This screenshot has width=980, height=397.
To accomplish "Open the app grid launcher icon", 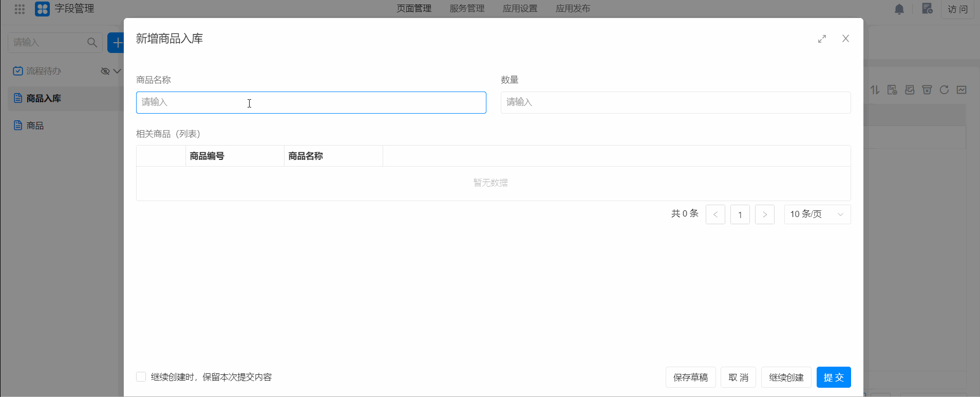I will 20,9.
